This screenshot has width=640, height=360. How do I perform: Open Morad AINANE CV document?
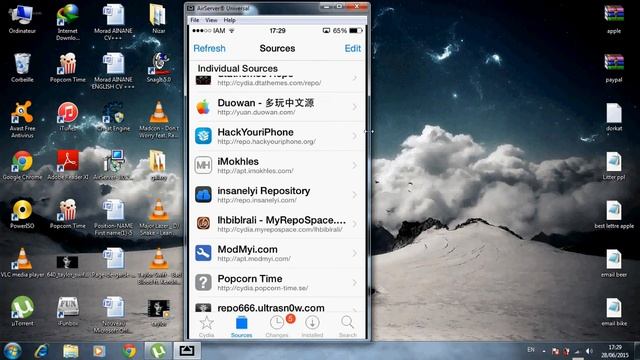[x=113, y=22]
